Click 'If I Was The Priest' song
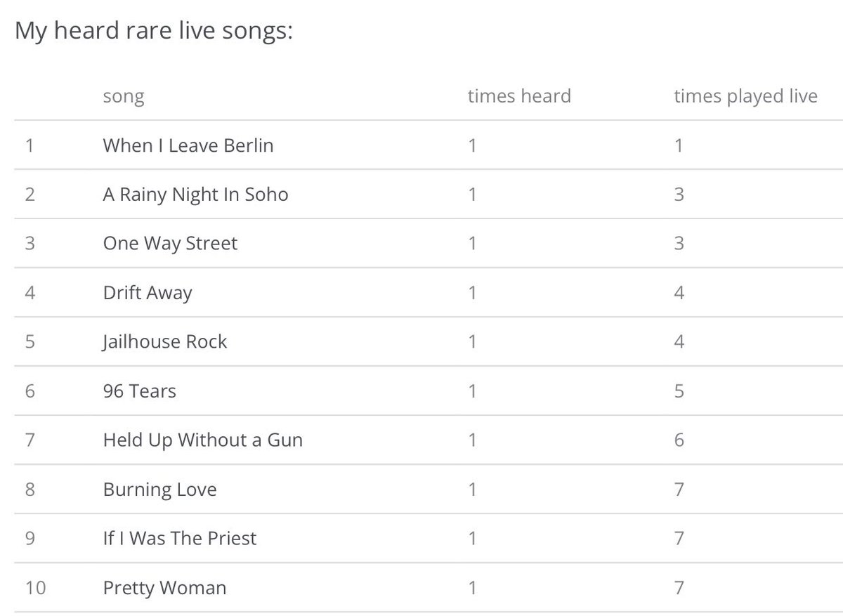 179,539
